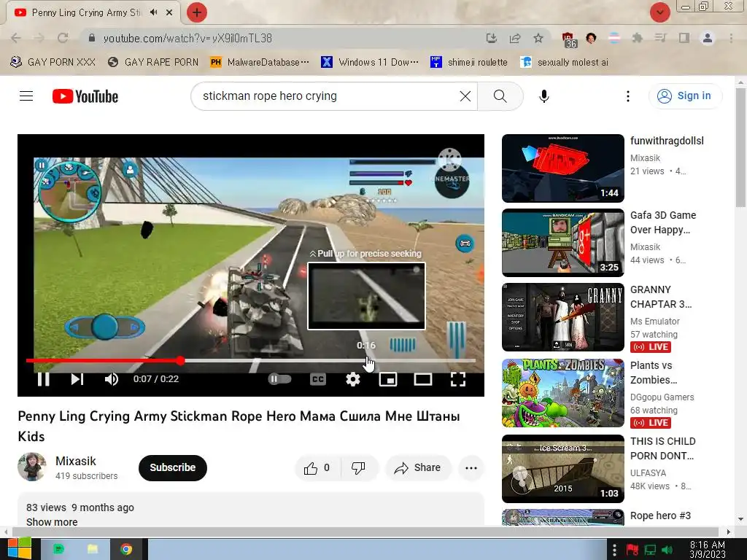Clear the search box text

[x=465, y=96]
